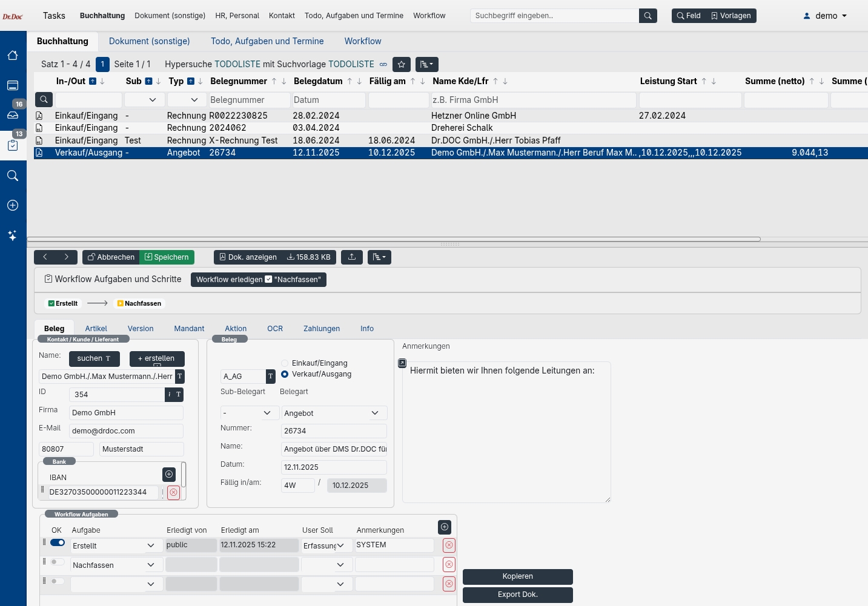
Task: Click the bank list vertical scrollbar
Action: (x=184, y=474)
